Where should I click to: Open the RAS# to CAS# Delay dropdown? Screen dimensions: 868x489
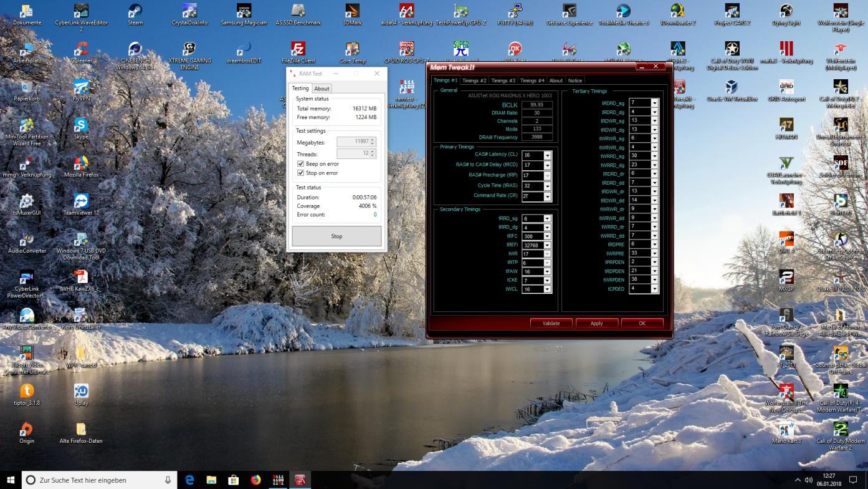click(547, 165)
